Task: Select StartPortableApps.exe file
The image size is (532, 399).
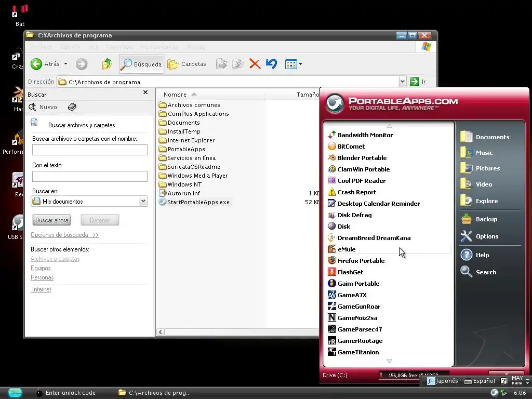Action: pyautogui.click(x=194, y=202)
